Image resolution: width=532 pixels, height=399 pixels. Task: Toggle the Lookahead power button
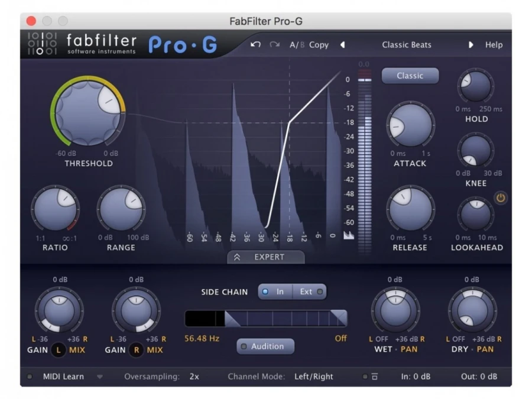(501, 198)
